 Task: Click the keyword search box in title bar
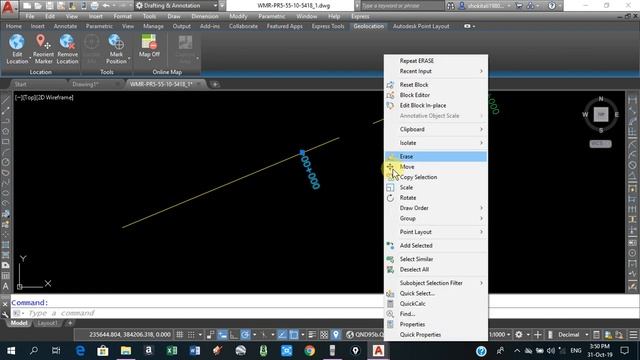point(402,6)
